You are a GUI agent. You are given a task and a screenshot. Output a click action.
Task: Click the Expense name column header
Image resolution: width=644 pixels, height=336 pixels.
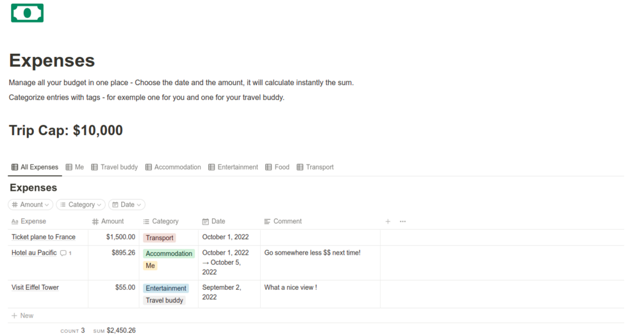tap(33, 221)
